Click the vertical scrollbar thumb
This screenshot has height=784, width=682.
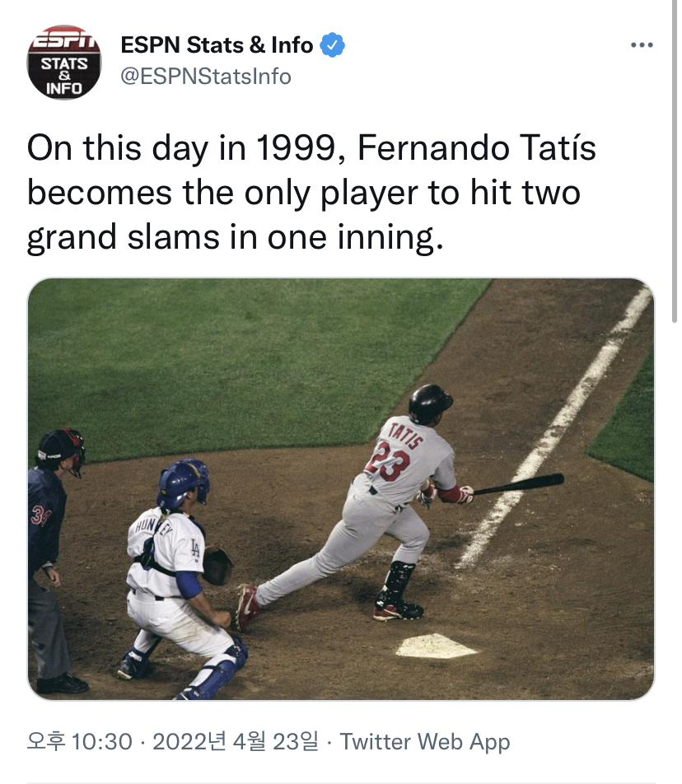tap(675, 161)
